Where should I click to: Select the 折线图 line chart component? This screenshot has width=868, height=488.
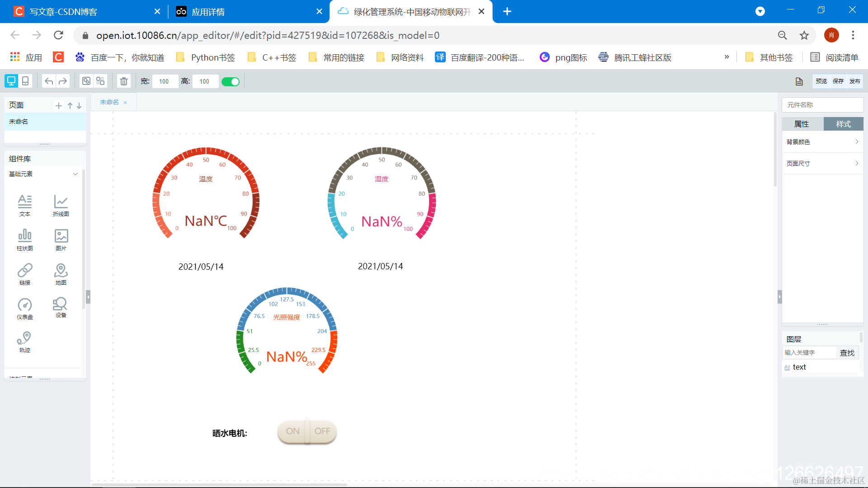pyautogui.click(x=61, y=205)
